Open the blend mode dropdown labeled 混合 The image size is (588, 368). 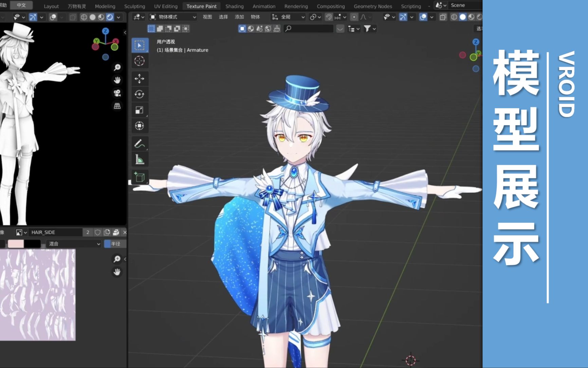click(74, 244)
